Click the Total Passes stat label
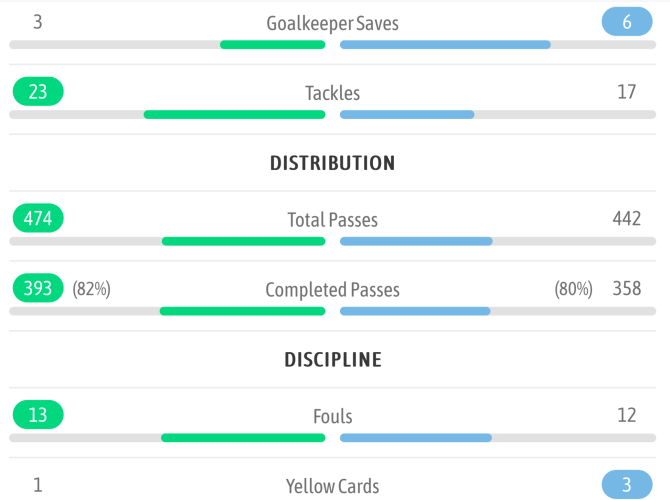This screenshot has height=500, width=670. pos(332,219)
